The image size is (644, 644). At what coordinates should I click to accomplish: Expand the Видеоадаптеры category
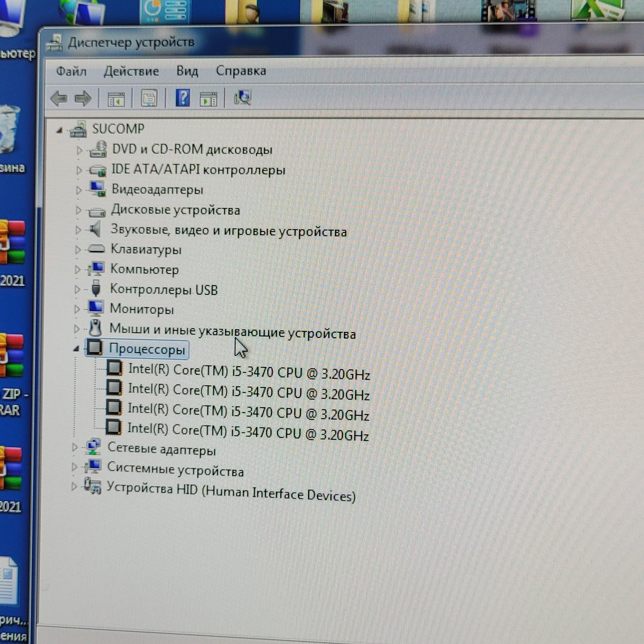tap(78, 190)
